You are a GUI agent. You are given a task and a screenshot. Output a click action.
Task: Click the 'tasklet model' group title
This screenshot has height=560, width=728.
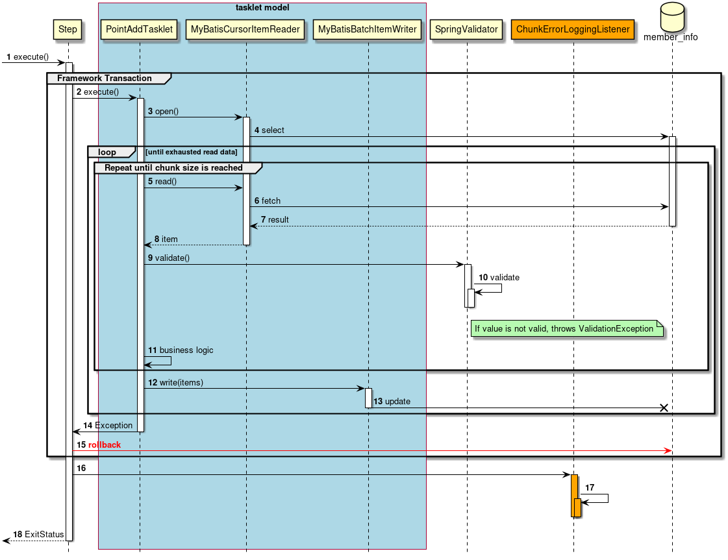click(x=262, y=7)
